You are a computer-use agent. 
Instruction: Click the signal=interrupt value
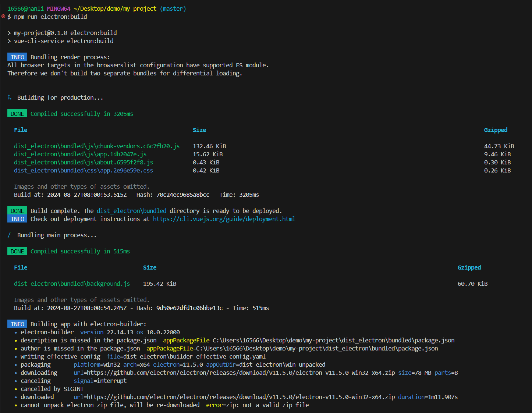tap(100, 381)
